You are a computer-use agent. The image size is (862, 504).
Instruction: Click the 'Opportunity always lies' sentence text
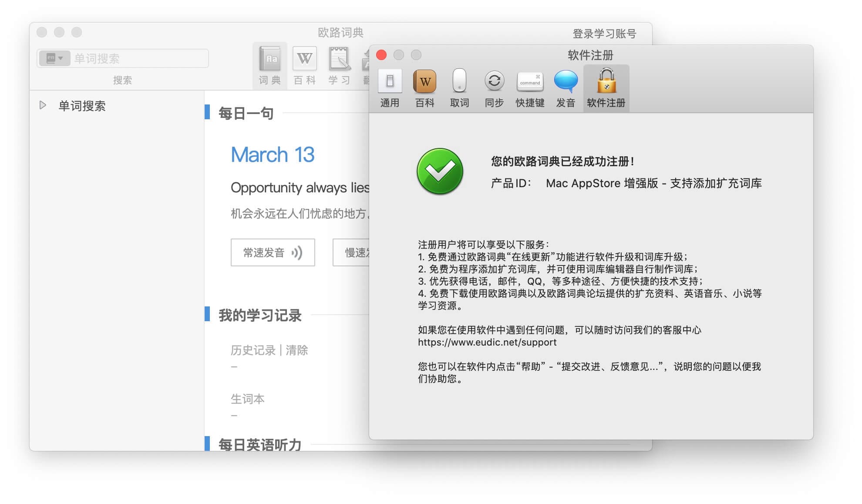pos(300,188)
